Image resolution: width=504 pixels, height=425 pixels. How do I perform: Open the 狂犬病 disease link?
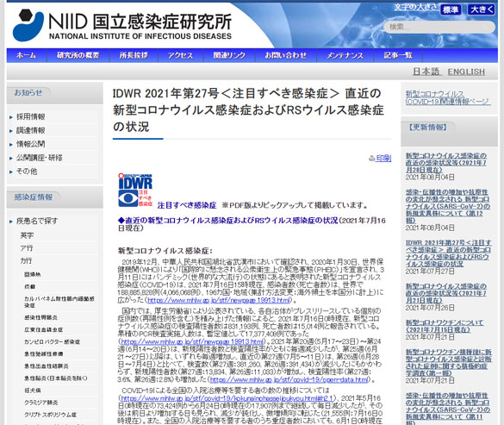tap(33, 391)
